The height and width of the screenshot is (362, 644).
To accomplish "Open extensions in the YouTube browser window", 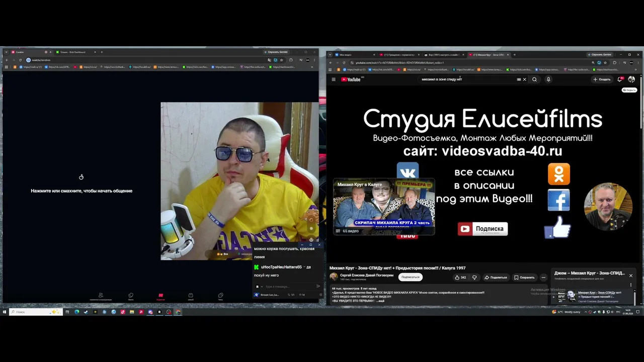I will click(614, 63).
